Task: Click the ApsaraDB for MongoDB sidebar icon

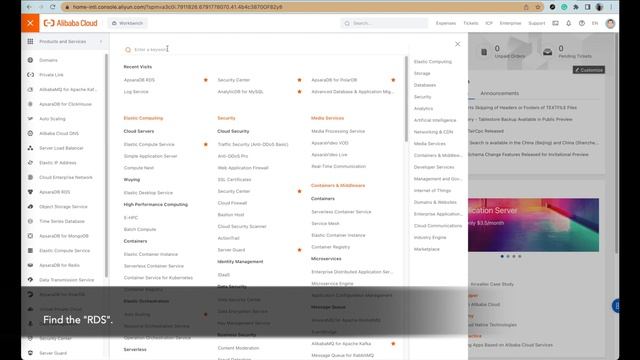Action: [30, 236]
